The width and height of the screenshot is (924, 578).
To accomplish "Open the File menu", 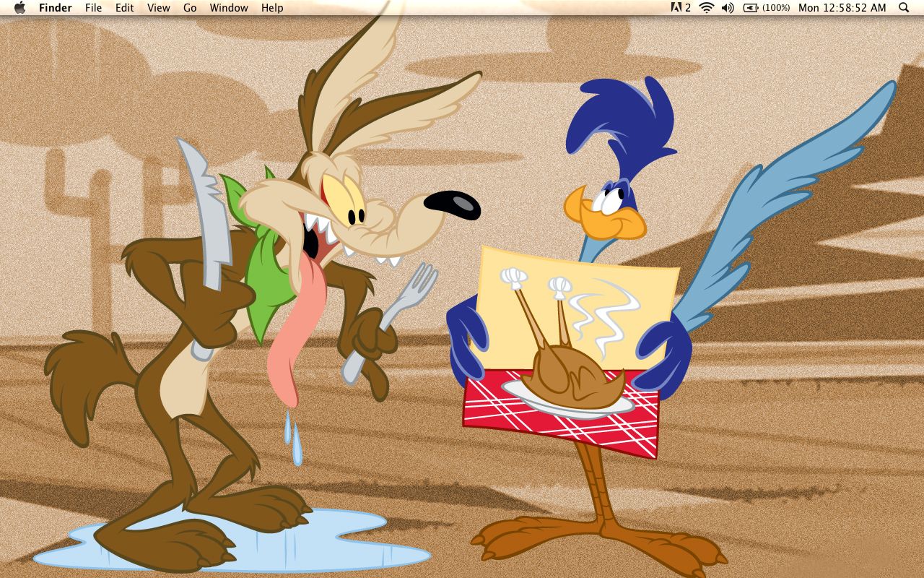I will point(93,8).
